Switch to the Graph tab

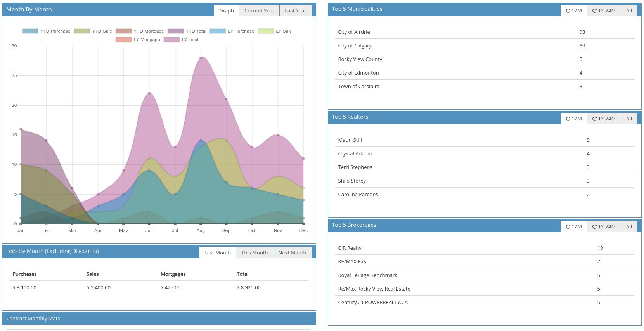coord(227,10)
